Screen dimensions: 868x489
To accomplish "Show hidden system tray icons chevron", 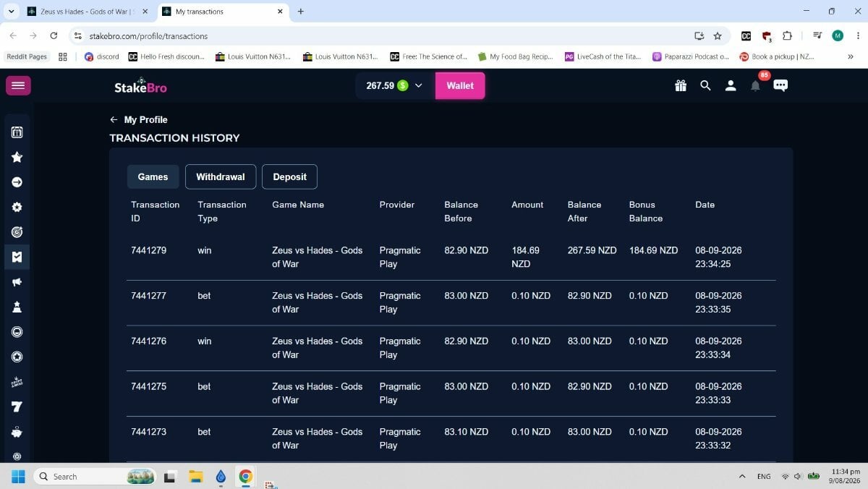I will pyautogui.click(x=742, y=477).
